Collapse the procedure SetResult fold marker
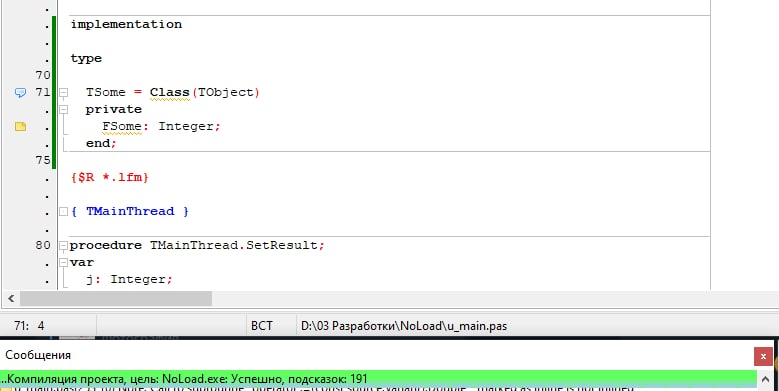The image size is (779, 391). tap(64, 245)
